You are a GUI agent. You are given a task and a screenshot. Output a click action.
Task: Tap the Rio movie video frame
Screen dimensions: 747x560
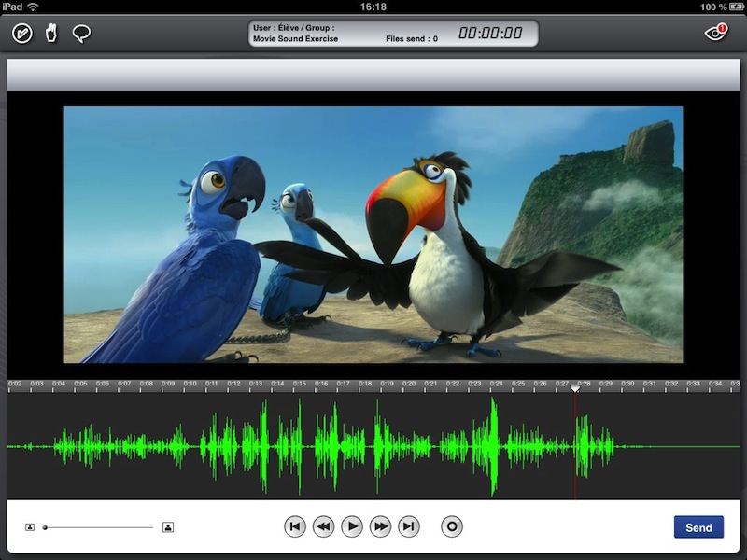click(373, 234)
